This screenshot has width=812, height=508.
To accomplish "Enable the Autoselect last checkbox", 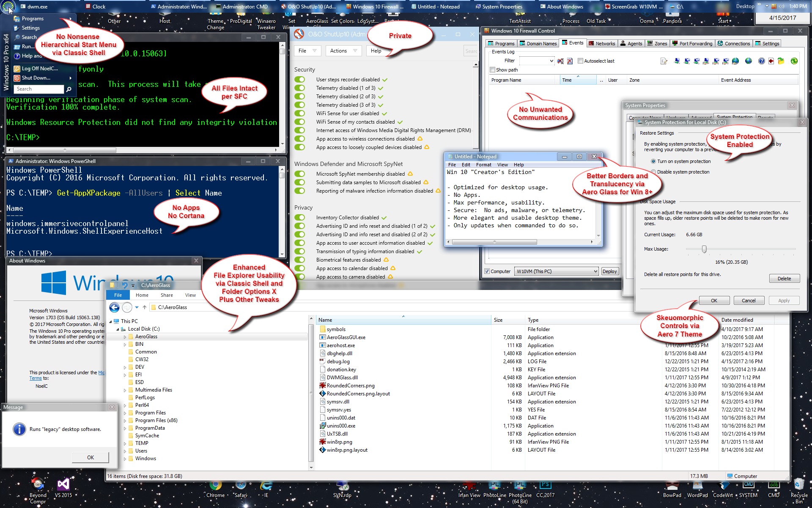I will click(580, 61).
